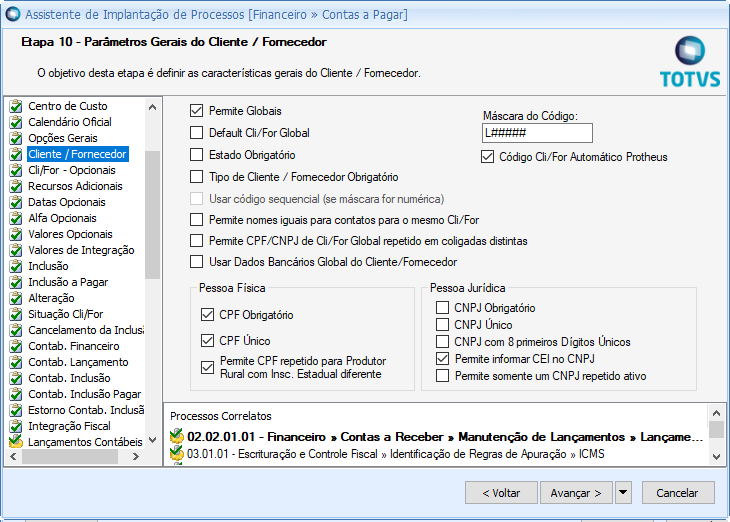Click the check icon beside Centro de Custo
Screen dimensions: 730x522
[x=16, y=106]
